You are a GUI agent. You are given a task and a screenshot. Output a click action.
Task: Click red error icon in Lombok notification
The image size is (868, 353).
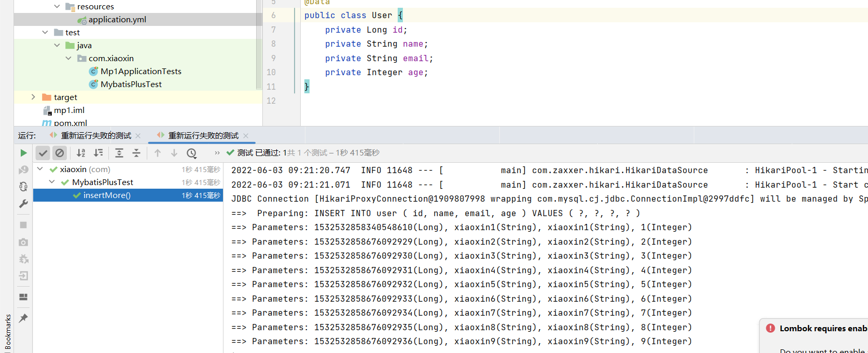click(x=771, y=328)
